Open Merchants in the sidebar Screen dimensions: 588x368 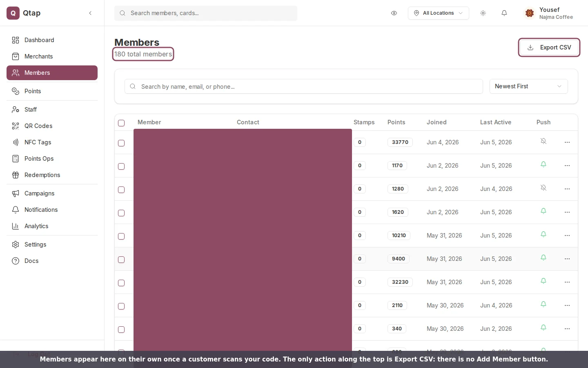tap(52, 56)
